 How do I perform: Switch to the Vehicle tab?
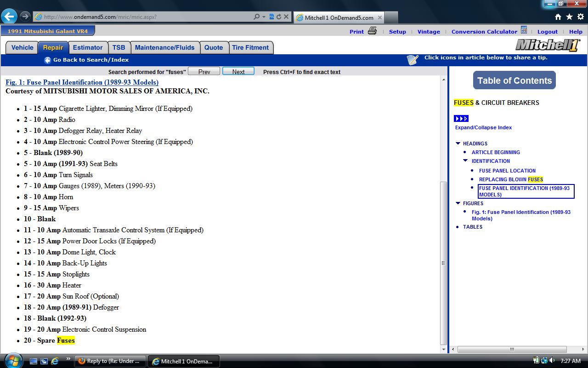click(x=22, y=48)
